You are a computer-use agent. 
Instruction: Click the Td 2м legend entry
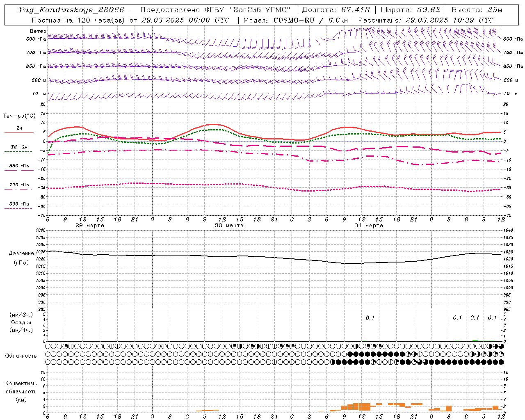tap(19, 147)
